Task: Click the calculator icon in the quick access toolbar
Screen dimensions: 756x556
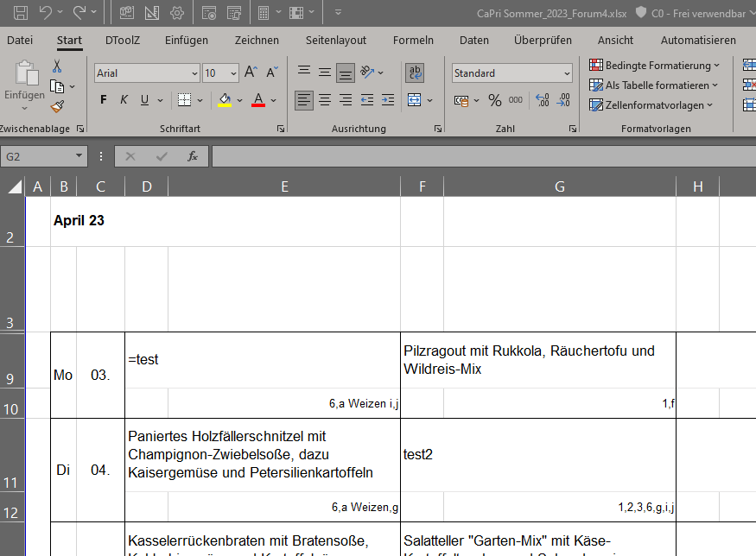Action: (264, 13)
